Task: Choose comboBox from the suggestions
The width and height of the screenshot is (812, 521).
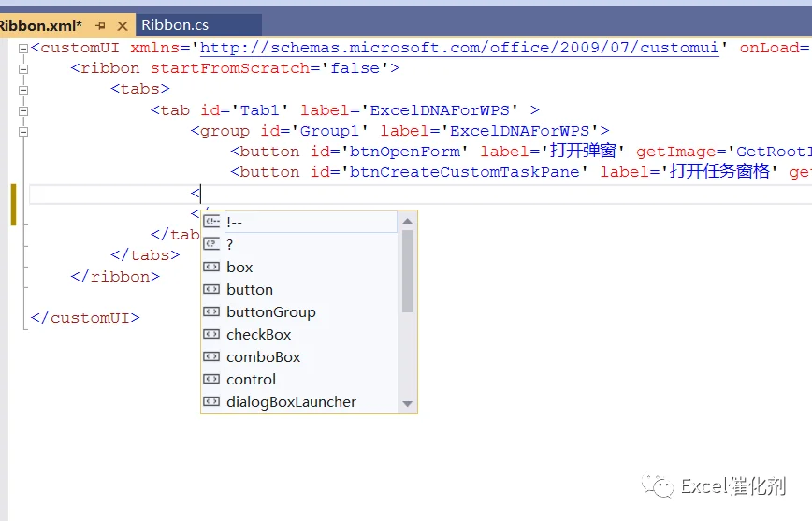Action: 264,356
